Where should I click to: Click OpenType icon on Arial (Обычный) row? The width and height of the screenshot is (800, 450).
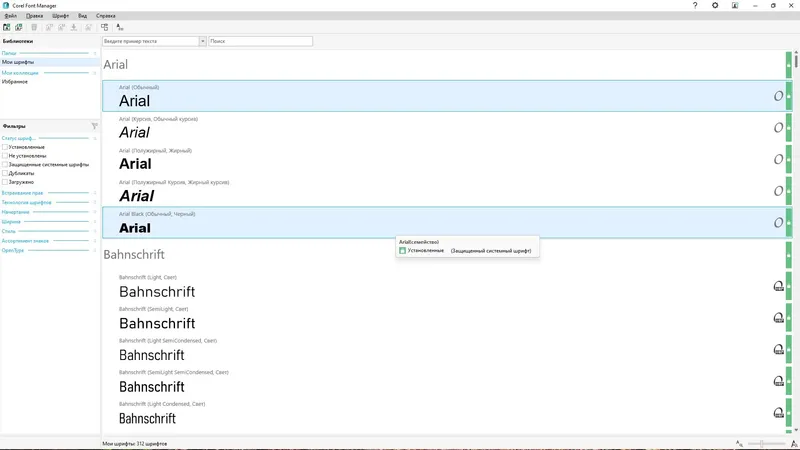[x=778, y=96]
